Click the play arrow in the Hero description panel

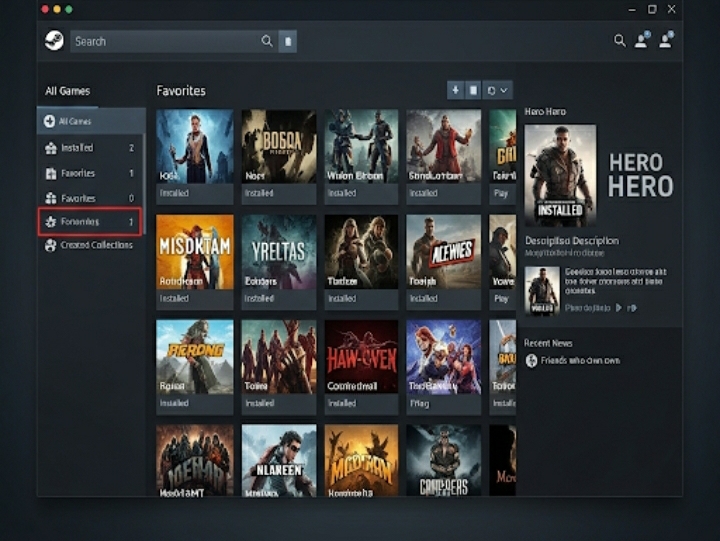point(619,308)
